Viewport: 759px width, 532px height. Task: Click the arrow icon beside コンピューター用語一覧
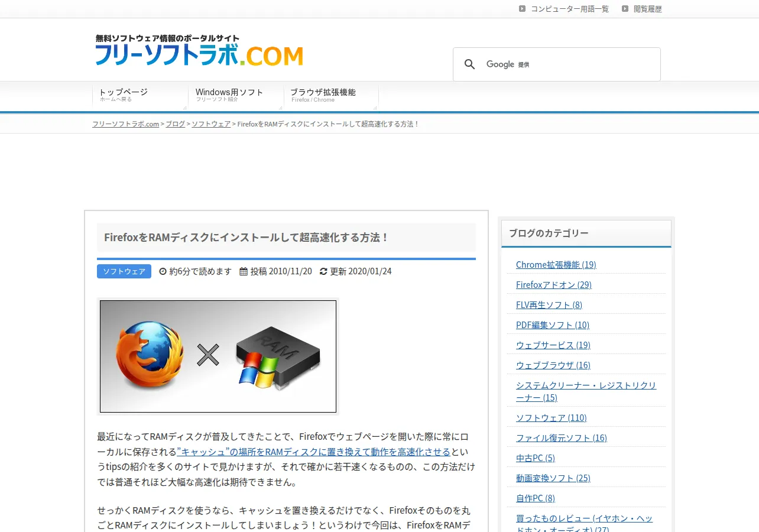(523, 9)
